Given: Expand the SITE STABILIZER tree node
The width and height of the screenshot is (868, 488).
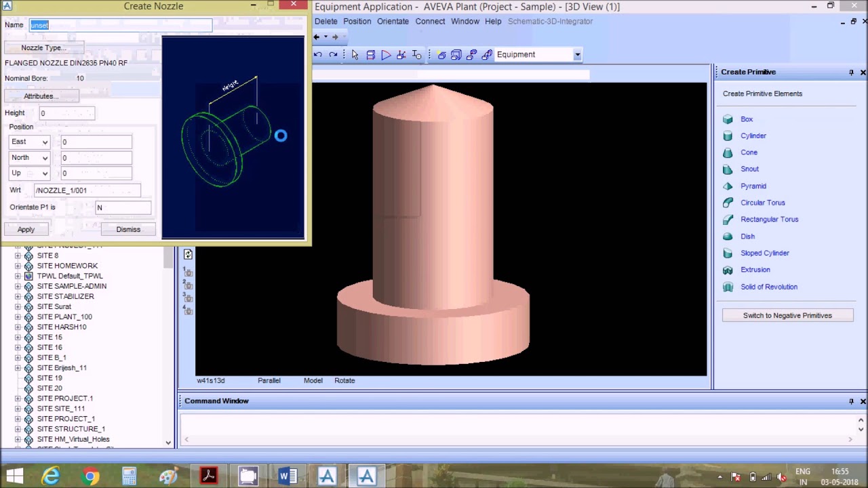Looking at the screenshot, I should click(x=18, y=296).
